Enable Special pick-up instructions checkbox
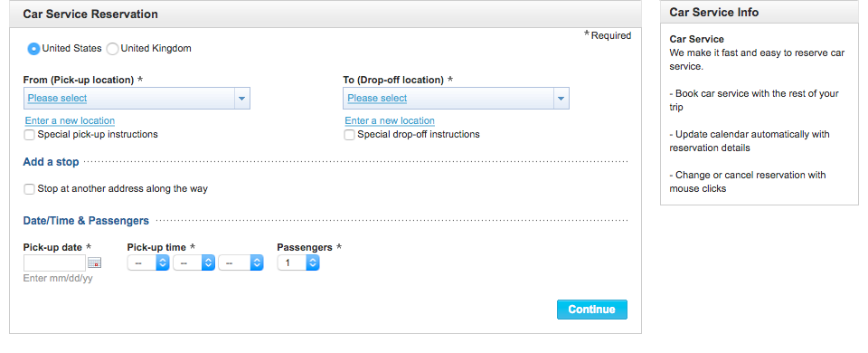The height and width of the screenshot is (353, 868). (29, 135)
